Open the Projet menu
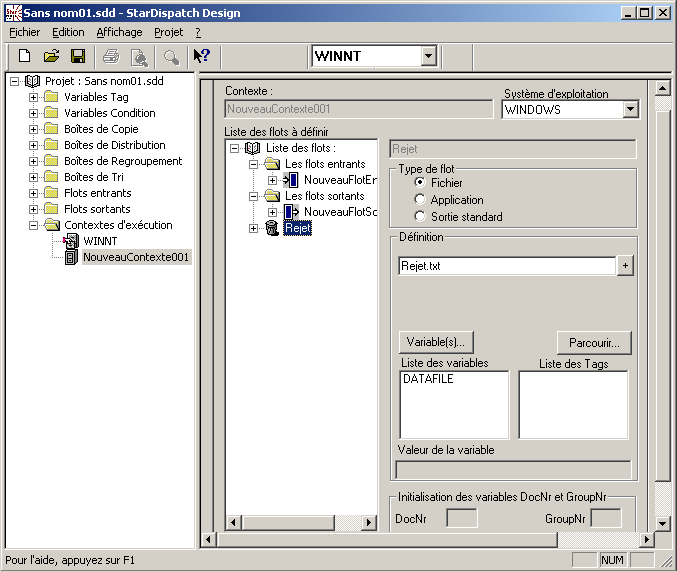 [168, 32]
